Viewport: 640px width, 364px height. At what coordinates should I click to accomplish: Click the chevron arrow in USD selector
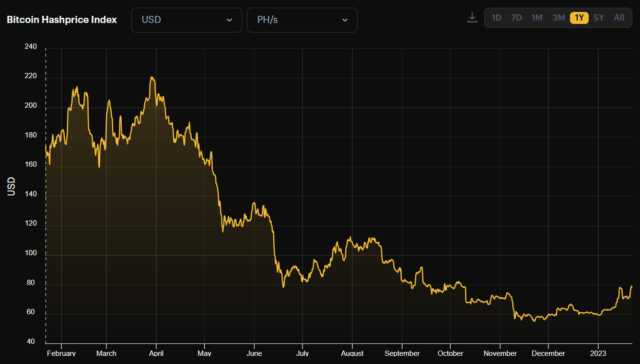point(229,20)
